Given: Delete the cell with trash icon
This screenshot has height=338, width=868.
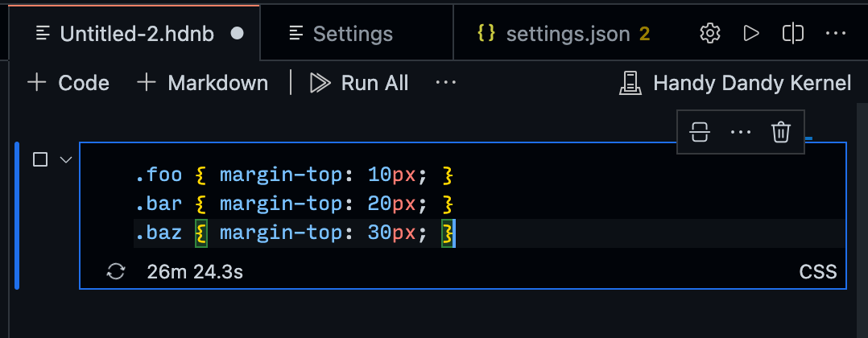Looking at the screenshot, I should (780, 132).
